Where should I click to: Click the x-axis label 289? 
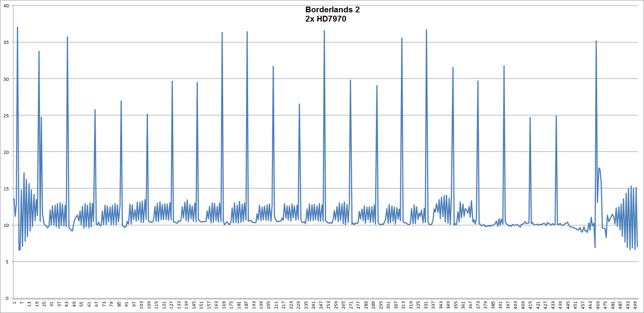pos(373,305)
